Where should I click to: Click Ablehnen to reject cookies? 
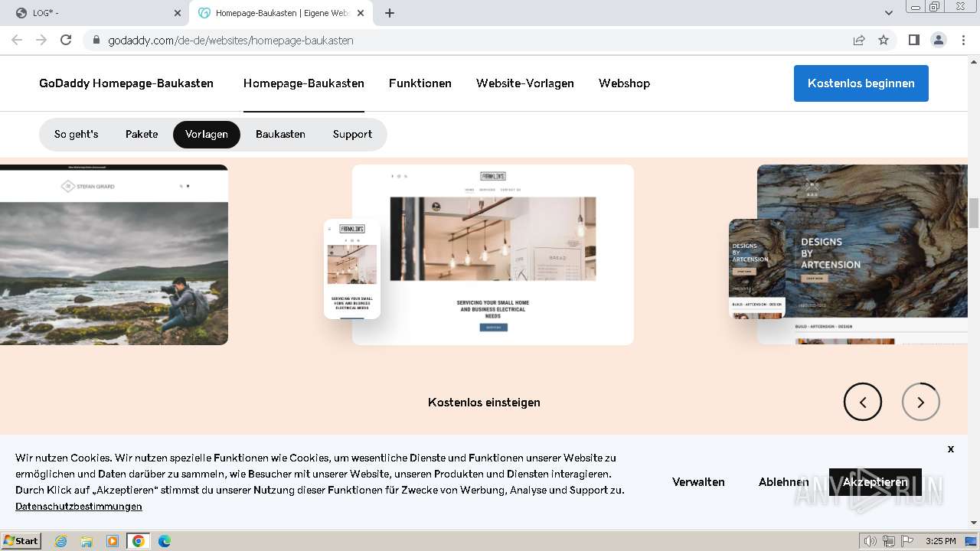point(783,482)
